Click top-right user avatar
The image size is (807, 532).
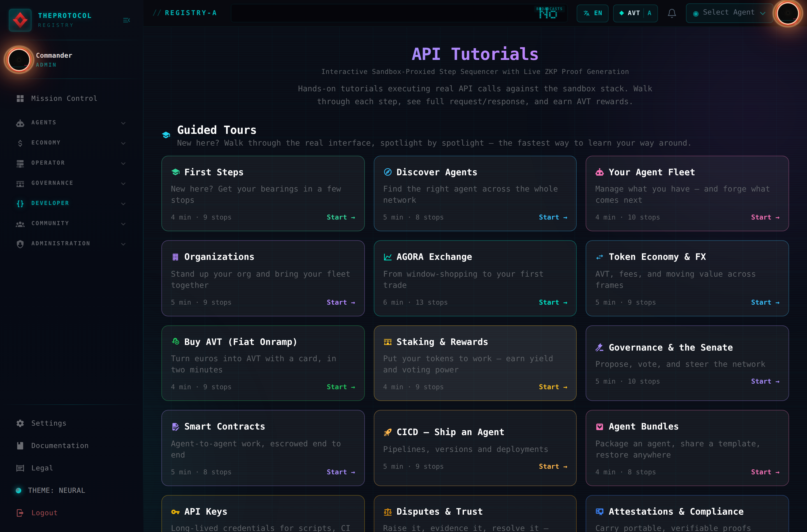pos(788,13)
